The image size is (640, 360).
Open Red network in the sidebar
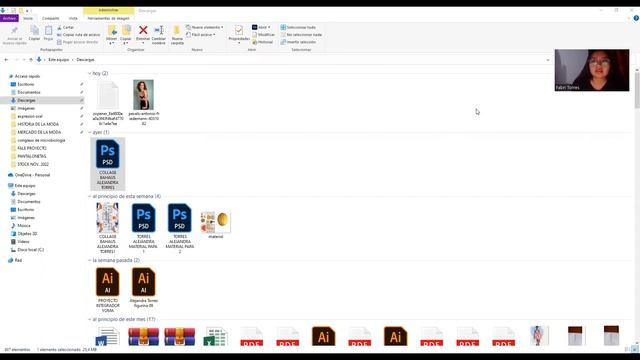point(15,260)
